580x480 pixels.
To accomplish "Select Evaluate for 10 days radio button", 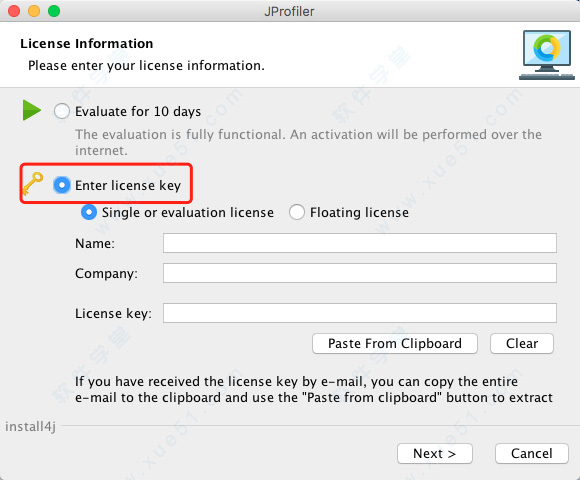I will click(x=61, y=111).
